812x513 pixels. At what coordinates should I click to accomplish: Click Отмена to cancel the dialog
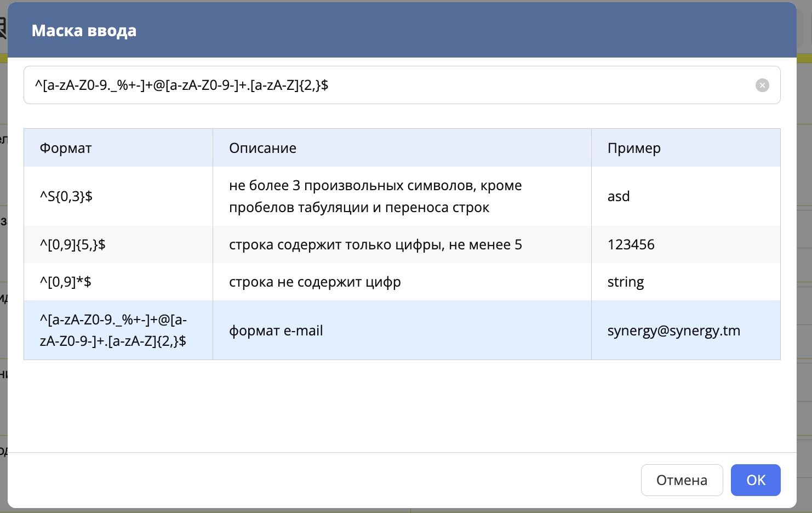[x=682, y=480]
